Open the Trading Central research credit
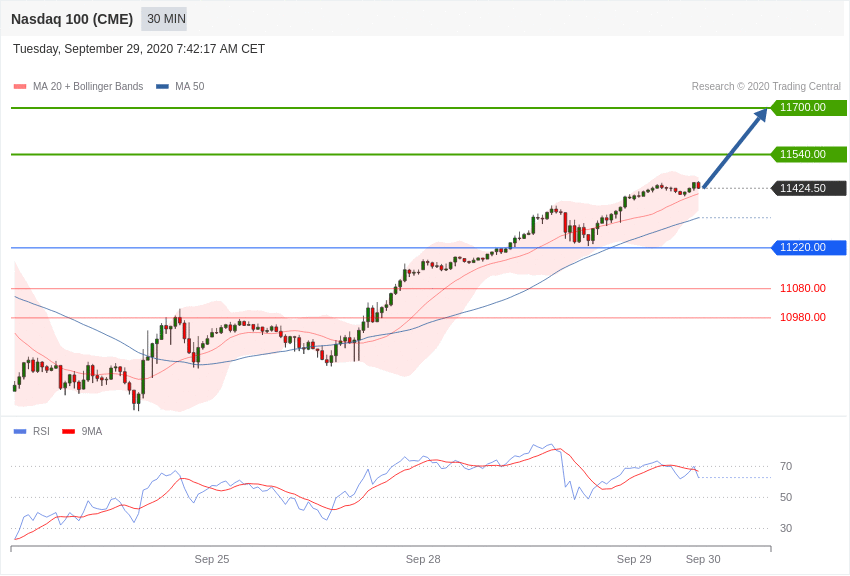Image resolution: width=850 pixels, height=576 pixels. [x=766, y=87]
